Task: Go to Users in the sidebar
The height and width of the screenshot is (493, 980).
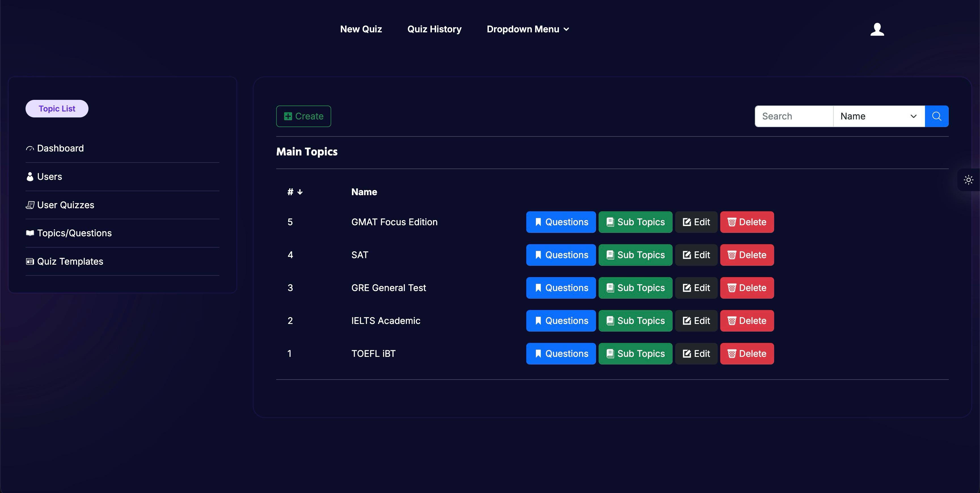Action: [44, 177]
